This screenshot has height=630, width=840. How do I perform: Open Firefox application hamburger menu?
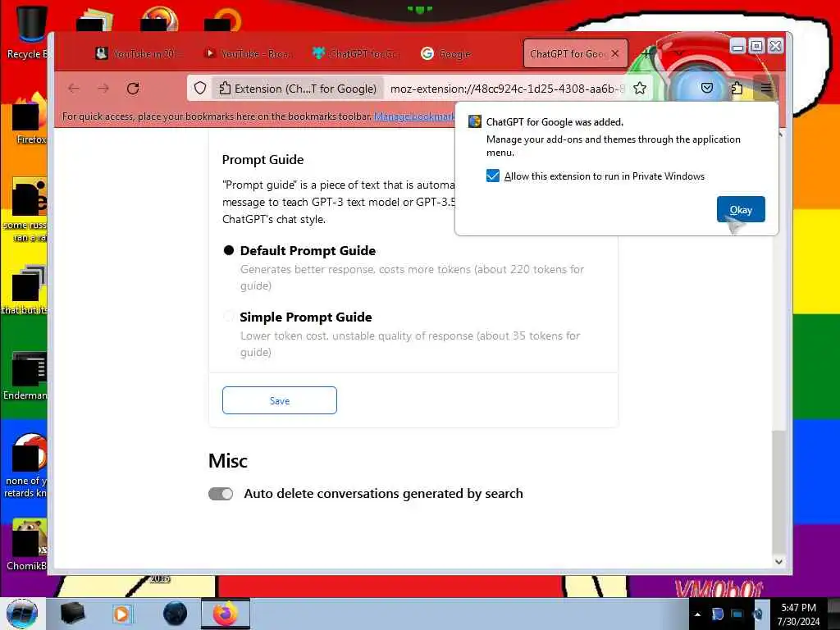point(766,88)
